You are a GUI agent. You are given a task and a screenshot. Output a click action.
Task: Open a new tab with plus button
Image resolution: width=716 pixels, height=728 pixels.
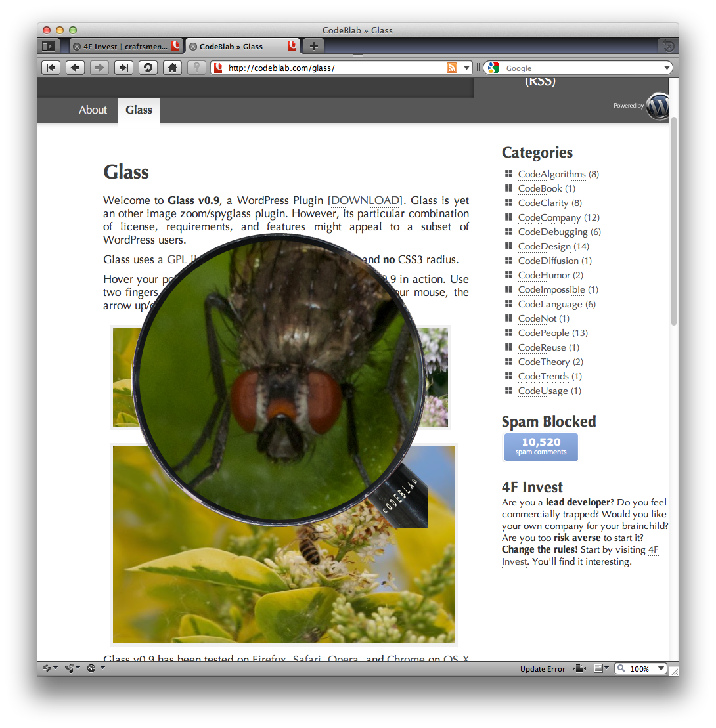313,46
